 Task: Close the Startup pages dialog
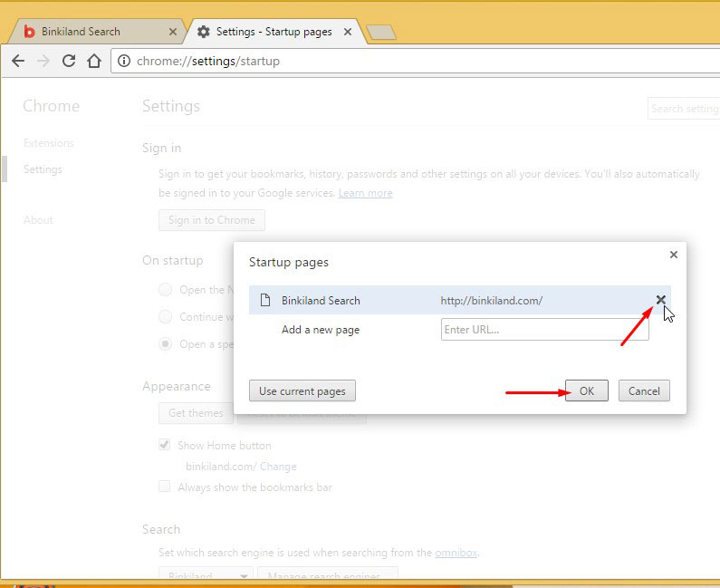click(x=673, y=255)
